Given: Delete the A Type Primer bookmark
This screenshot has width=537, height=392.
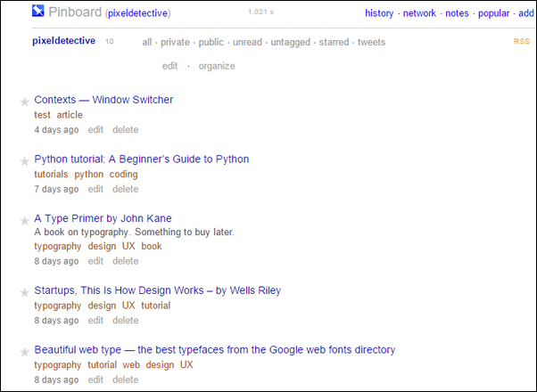Looking at the screenshot, I should click(126, 261).
